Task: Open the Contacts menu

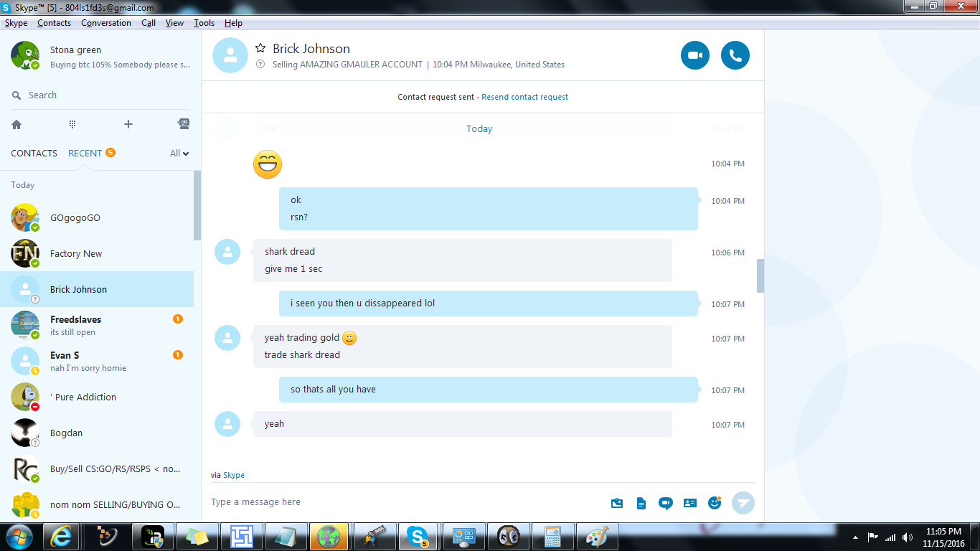Action: coord(54,23)
